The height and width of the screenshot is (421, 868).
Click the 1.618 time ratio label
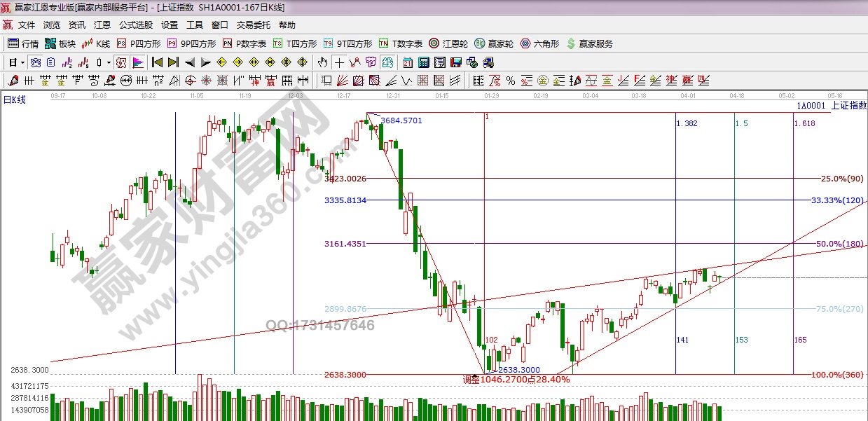click(x=805, y=123)
